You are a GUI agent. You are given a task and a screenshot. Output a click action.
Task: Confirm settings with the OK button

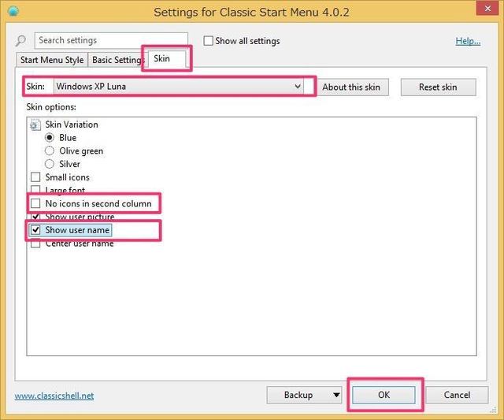384,395
